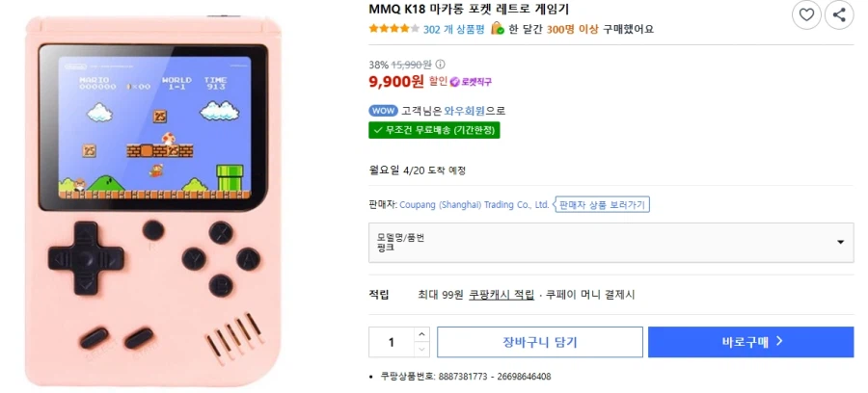The image size is (868, 393).
Task: Click the 바로구매 buy now button
Action: [750, 342]
